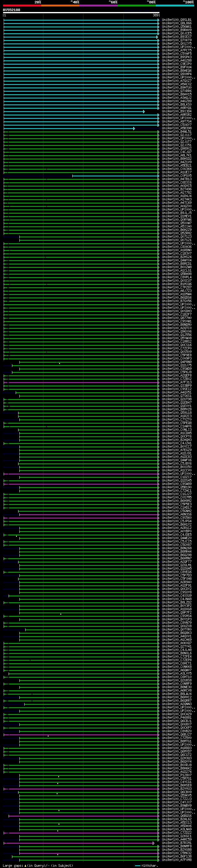Click the UniRef100_B8N268 label
The height and width of the screenshot is (868, 197).
177,548
